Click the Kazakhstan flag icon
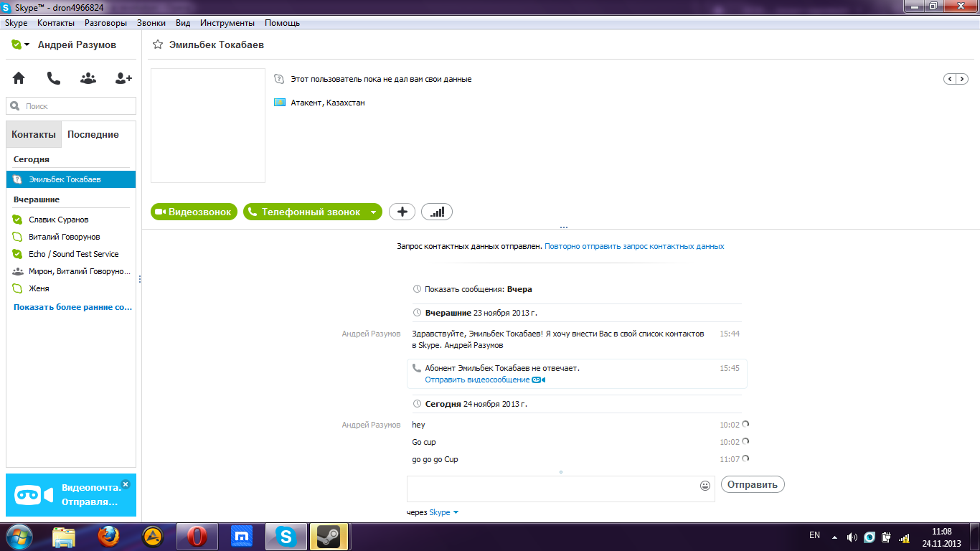This screenshot has width=980, height=551. pyautogui.click(x=280, y=103)
